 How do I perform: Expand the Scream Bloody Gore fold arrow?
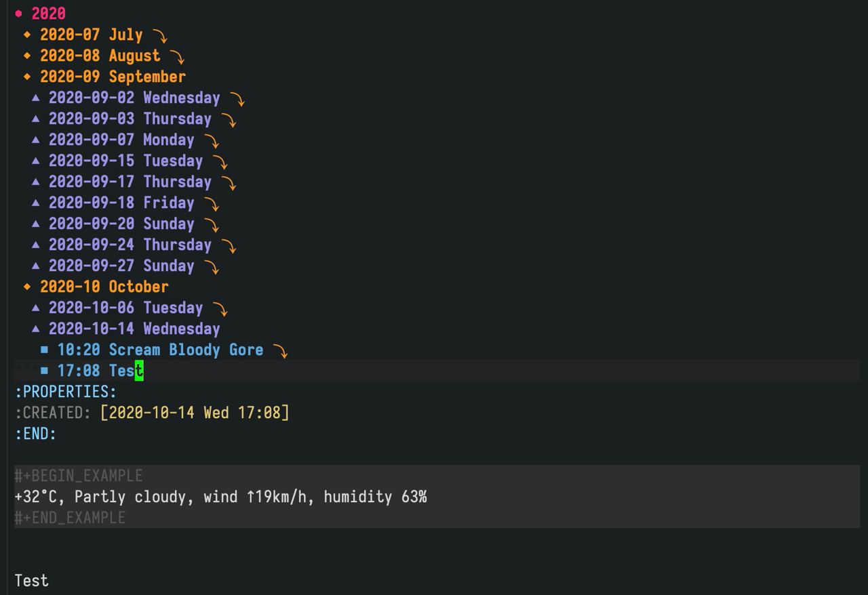[x=280, y=351]
